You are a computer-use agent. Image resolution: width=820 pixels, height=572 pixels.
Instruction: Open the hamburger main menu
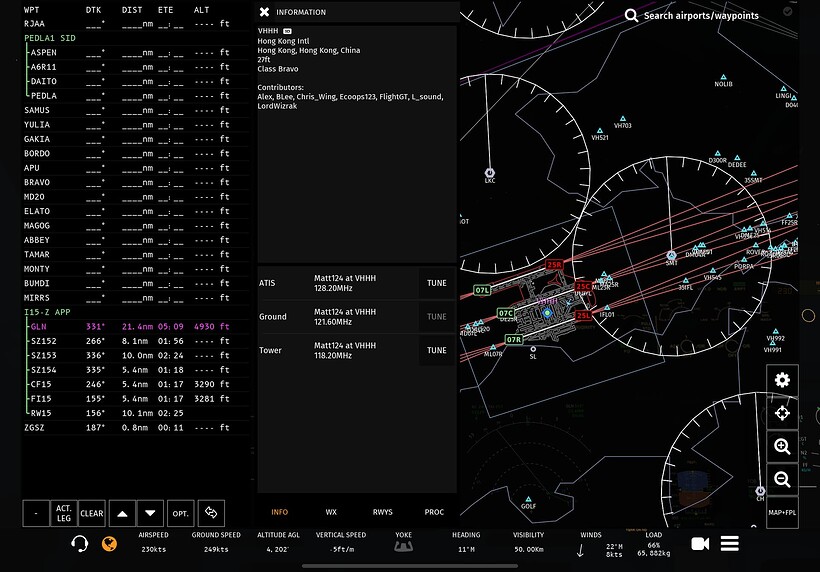coord(730,543)
